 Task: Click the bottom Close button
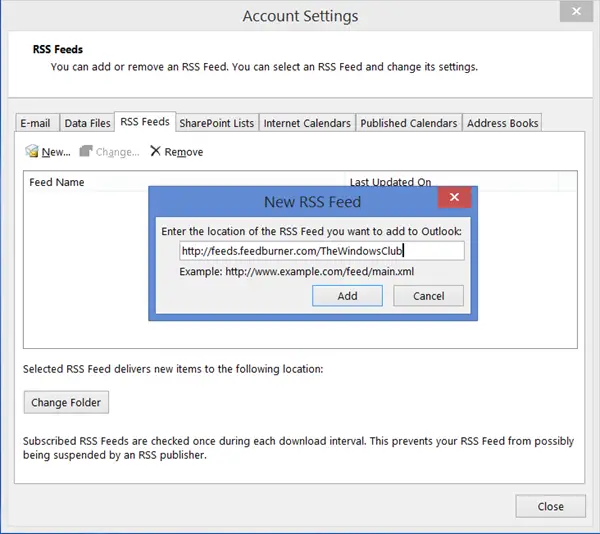[550, 506]
